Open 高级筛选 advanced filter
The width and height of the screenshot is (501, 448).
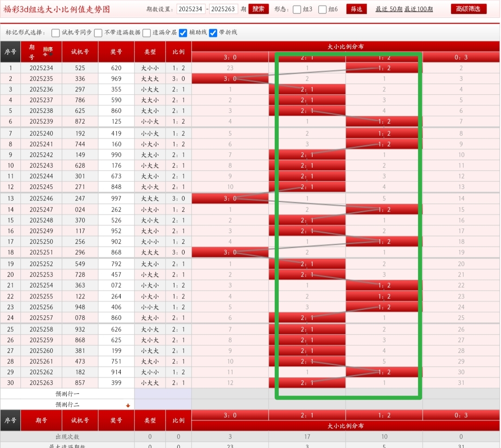(x=469, y=9)
